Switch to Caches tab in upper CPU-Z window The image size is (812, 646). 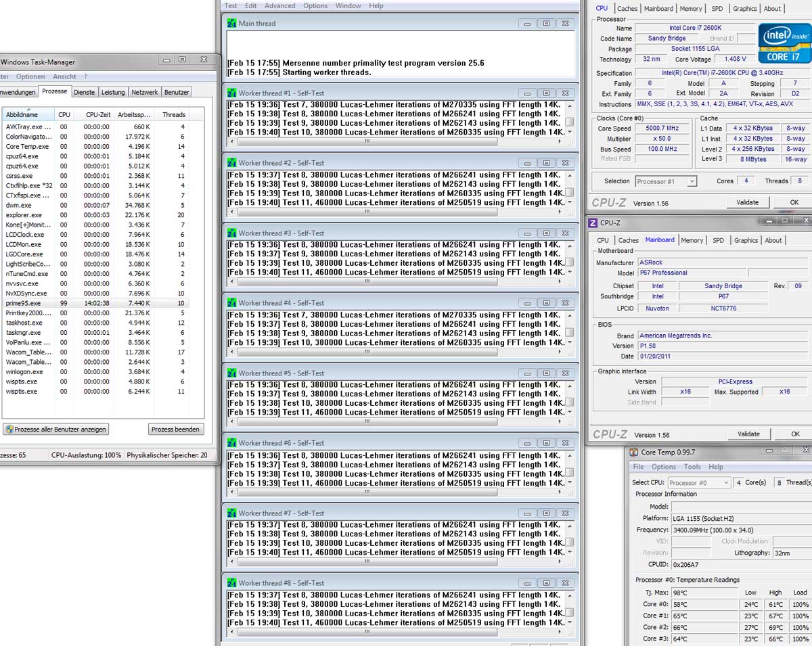[627, 9]
